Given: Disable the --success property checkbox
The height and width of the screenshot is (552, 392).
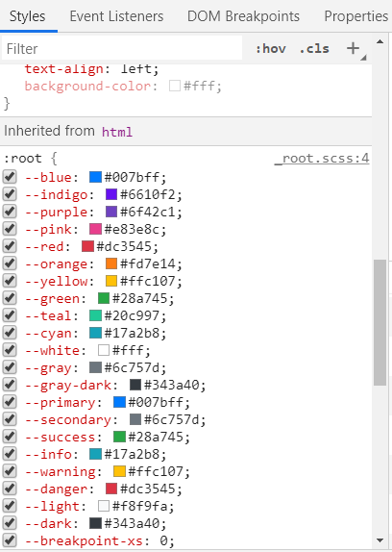Looking at the screenshot, I should click(10, 437).
